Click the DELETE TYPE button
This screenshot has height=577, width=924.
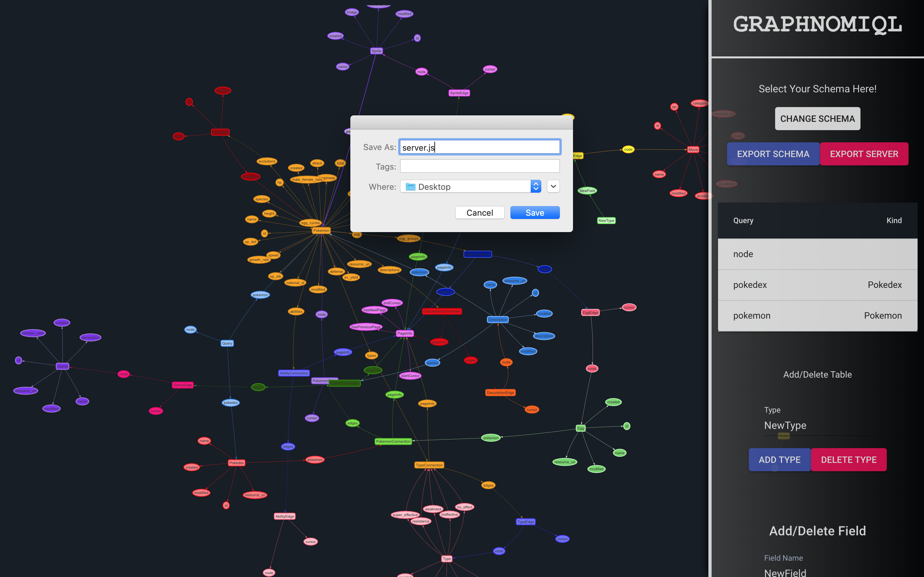coord(849,459)
